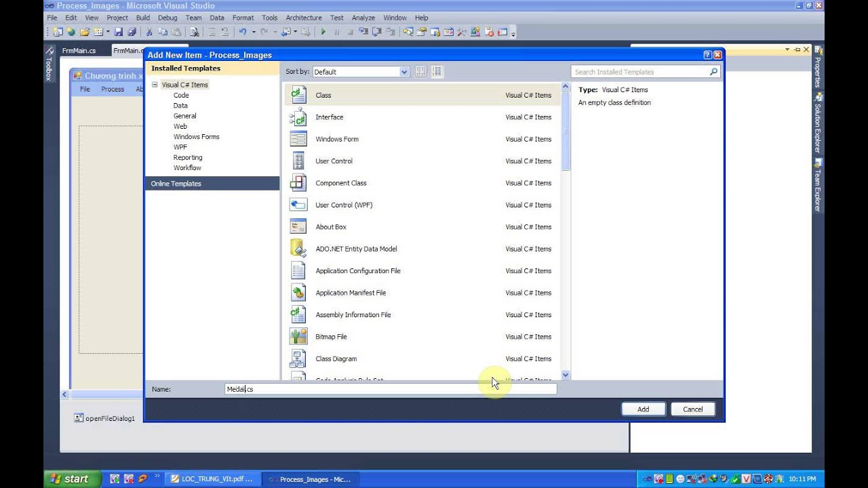This screenshot has width=868, height=488.
Task: Click the Step Over toolbar icon
Action: [377, 32]
